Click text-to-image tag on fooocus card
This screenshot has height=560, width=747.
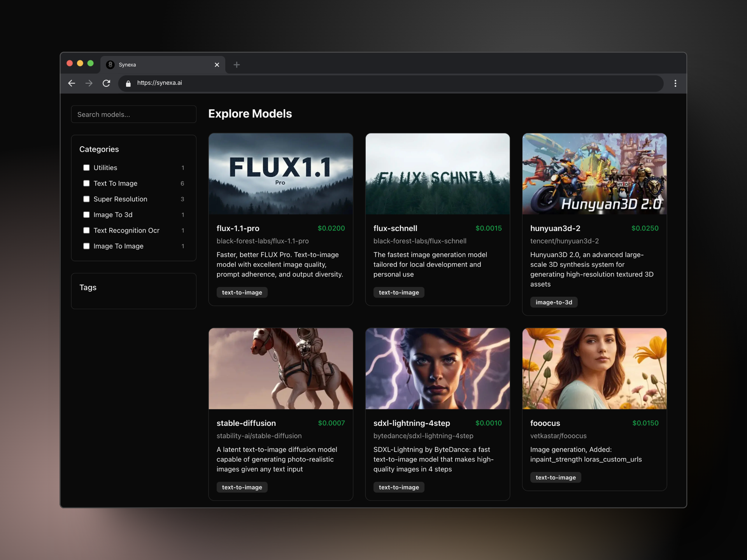[555, 478]
